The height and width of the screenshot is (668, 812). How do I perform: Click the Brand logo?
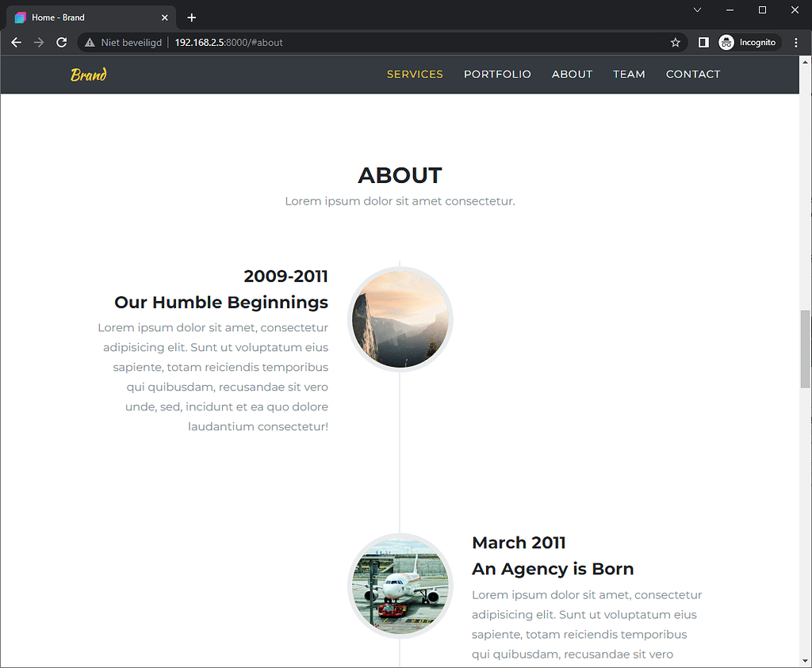pos(88,74)
